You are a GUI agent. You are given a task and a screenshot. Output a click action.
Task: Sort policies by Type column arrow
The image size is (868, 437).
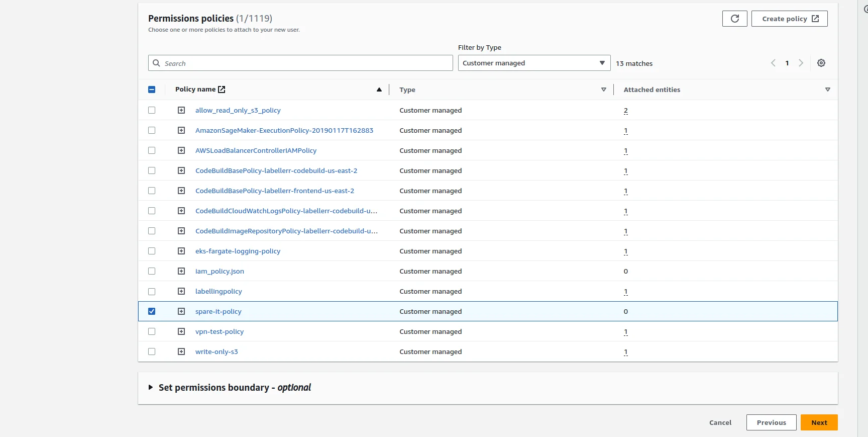(604, 90)
